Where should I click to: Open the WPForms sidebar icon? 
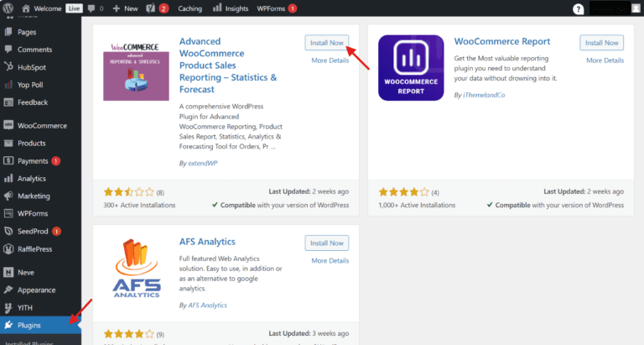click(x=8, y=213)
